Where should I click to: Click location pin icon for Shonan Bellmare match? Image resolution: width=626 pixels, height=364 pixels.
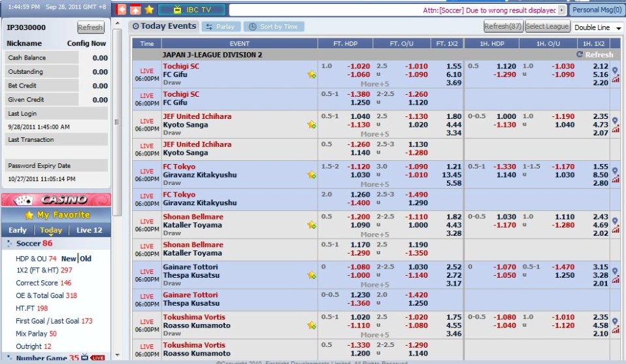pyautogui.click(x=616, y=221)
